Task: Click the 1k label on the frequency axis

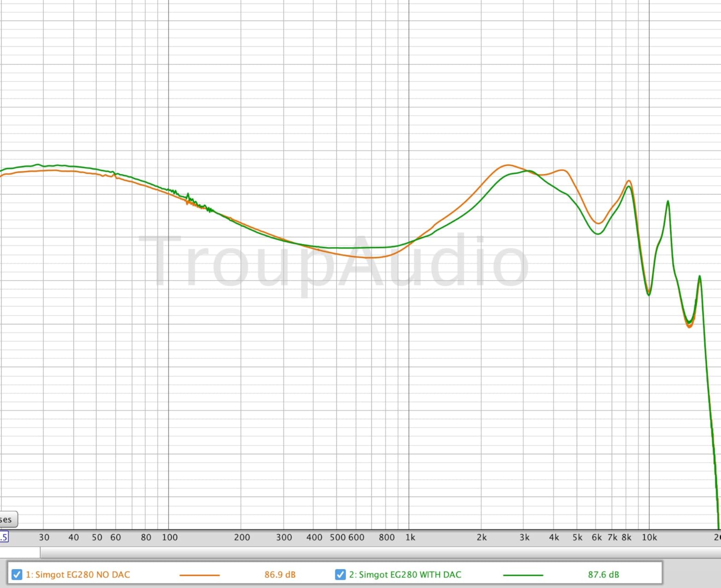Action: (410, 537)
